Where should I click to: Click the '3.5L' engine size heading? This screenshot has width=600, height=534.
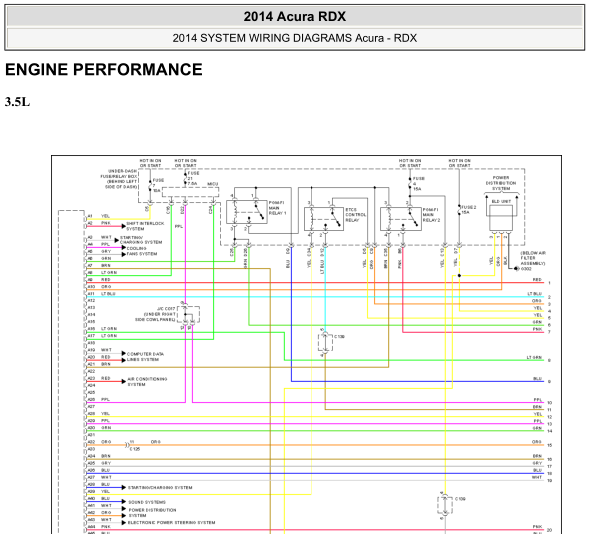(x=17, y=102)
